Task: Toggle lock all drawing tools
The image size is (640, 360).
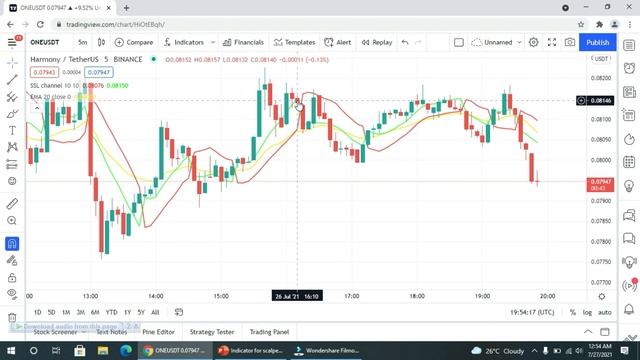Action: [x=12, y=278]
